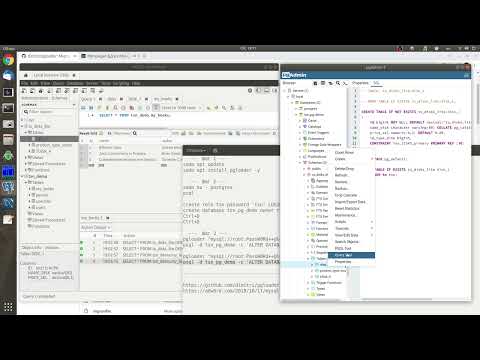Create a new SQL tab in Workbench toolbar
The image size is (480, 360).
pos(24,91)
